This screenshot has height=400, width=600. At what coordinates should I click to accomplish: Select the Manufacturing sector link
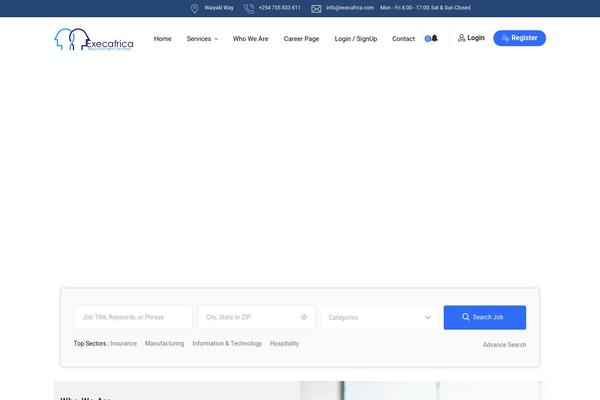(165, 343)
